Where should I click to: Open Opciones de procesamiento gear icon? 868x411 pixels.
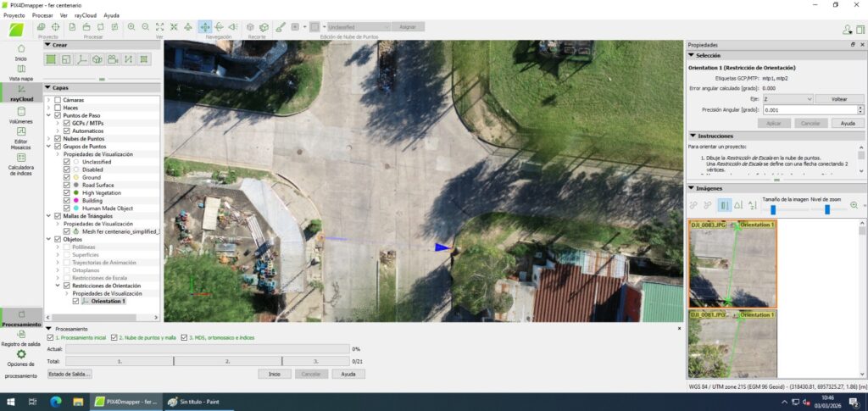click(21, 355)
